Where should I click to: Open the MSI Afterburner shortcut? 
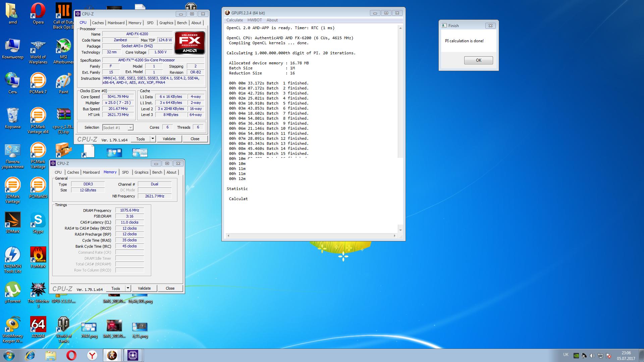[x=63, y=51]
